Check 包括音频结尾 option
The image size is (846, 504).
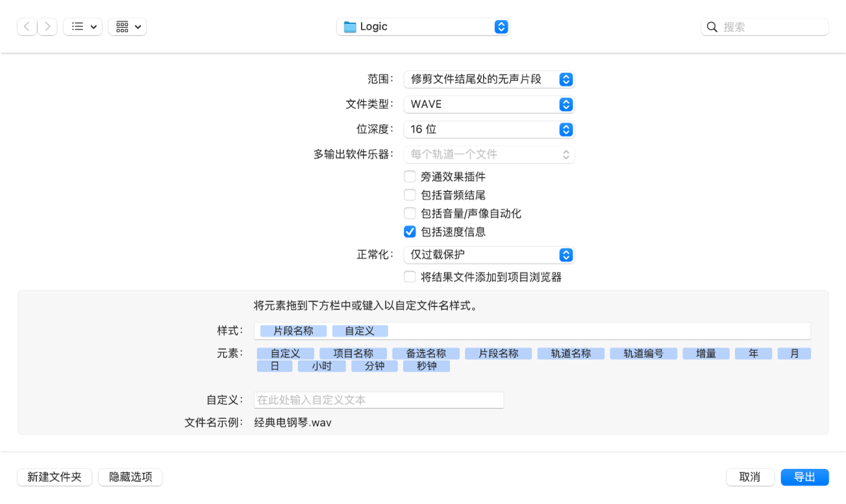[410, 195]
